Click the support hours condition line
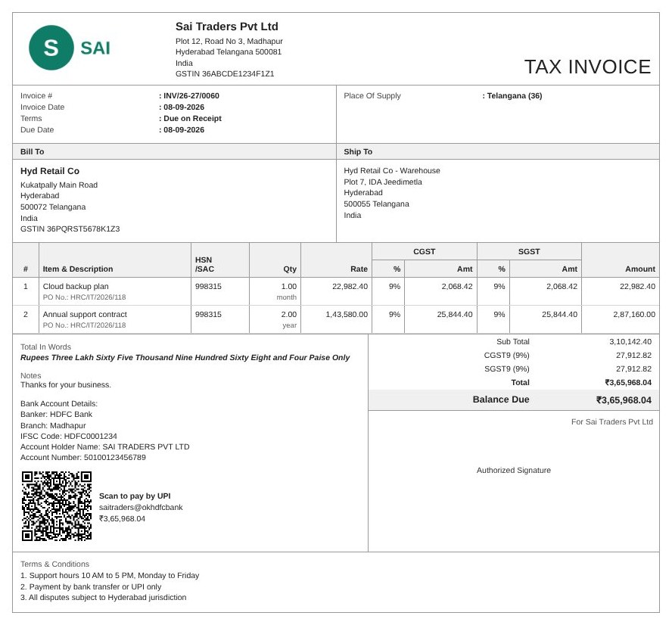The image size is (672, 625). pyautogui.click(x=110, y=575)
